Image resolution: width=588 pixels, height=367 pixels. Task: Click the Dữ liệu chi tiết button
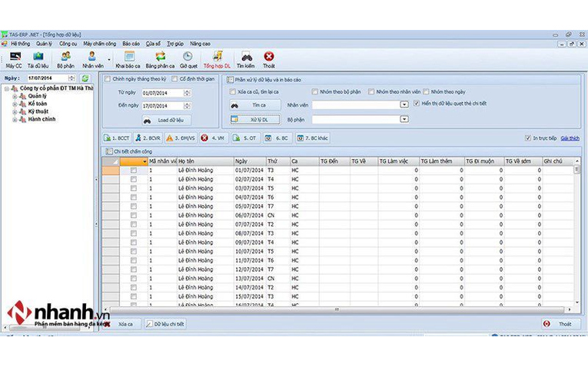(164, 324)
